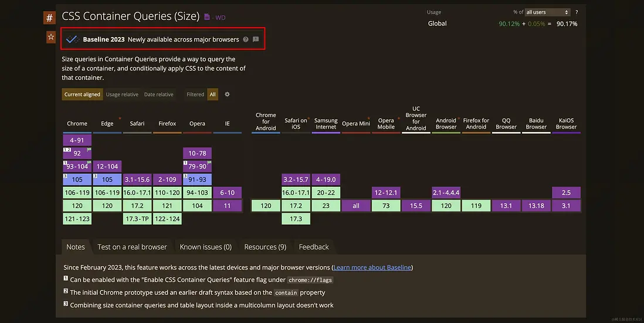644x323 pixels.
Task: Click the hash permalink icon
Action: pos(49,18)
